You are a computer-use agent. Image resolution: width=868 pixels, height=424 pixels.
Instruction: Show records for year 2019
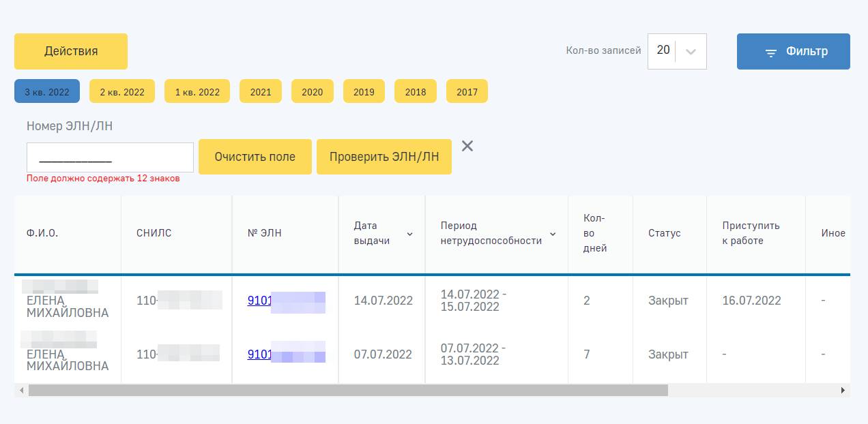pyautogui.click(x=364, y=92)
